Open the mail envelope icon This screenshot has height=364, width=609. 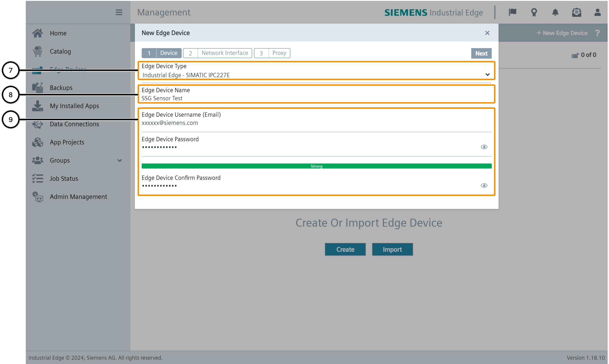click(x=576, y=12)
